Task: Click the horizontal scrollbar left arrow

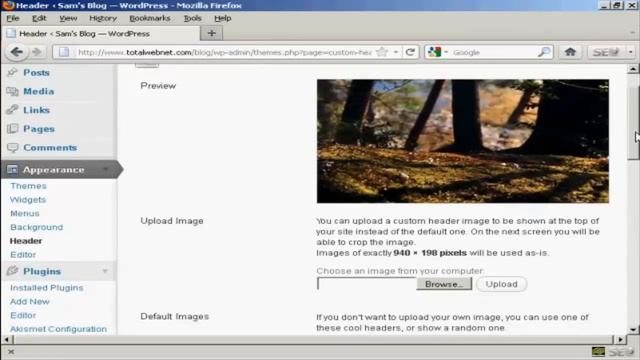Action: 7,340
